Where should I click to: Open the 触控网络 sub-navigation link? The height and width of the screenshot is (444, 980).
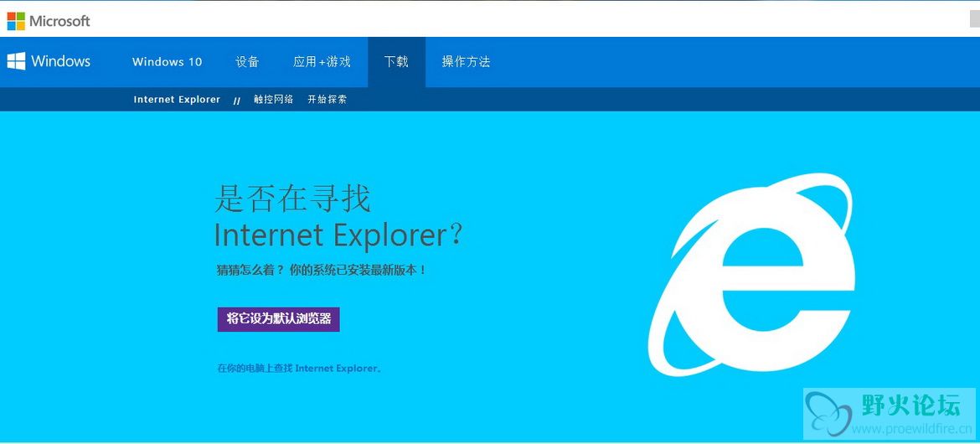click(x=273, y=100)
